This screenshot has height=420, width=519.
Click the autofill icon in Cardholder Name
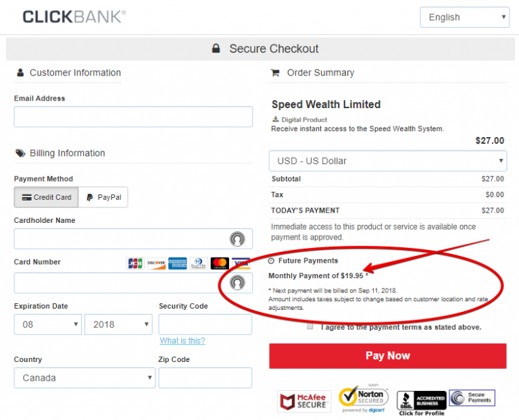[237, 238]
